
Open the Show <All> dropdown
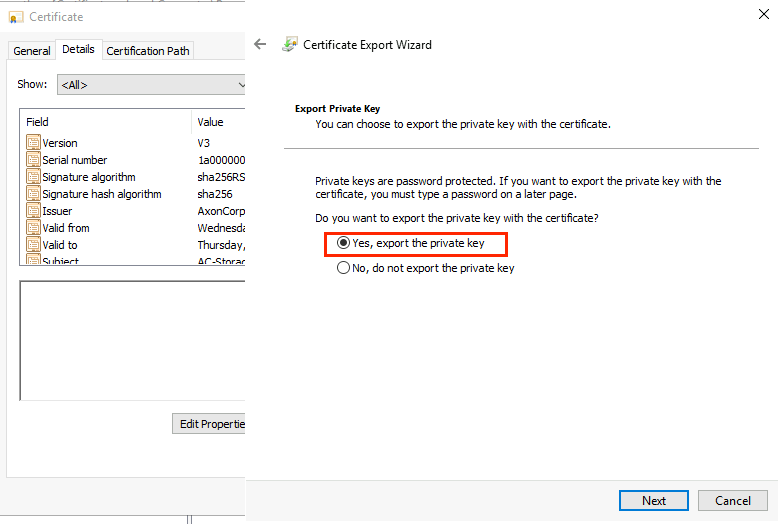pos(151,85)
